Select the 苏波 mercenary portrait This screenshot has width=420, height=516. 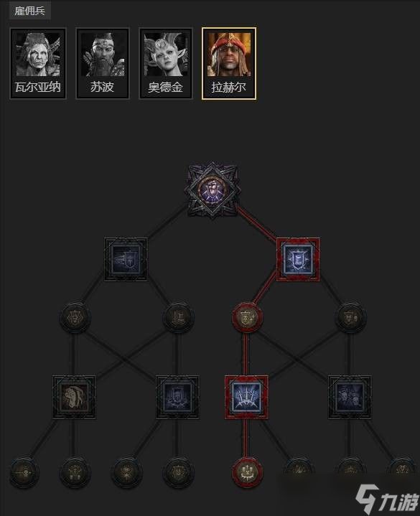click(103, 63)
